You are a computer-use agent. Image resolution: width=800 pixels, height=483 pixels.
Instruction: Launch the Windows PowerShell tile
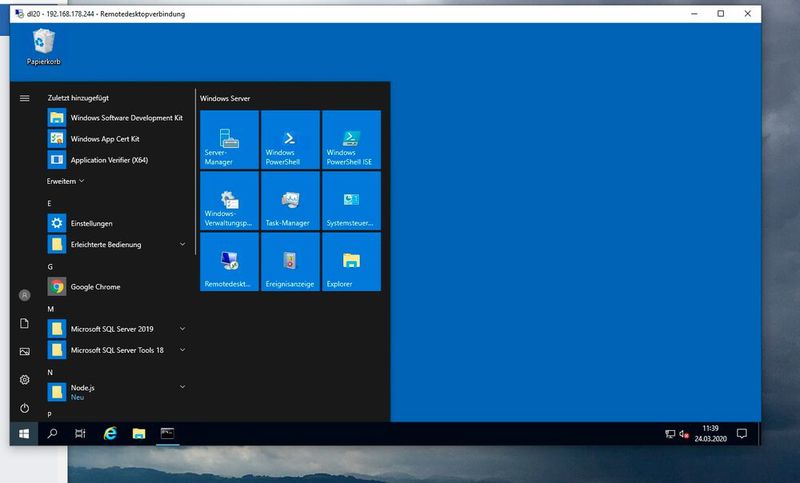point(290,140)
